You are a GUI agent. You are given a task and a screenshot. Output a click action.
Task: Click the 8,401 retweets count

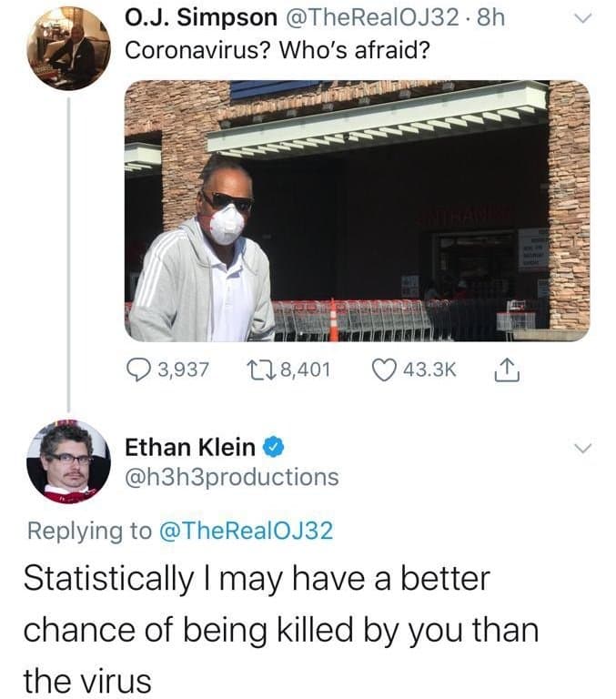pos(302,370)
